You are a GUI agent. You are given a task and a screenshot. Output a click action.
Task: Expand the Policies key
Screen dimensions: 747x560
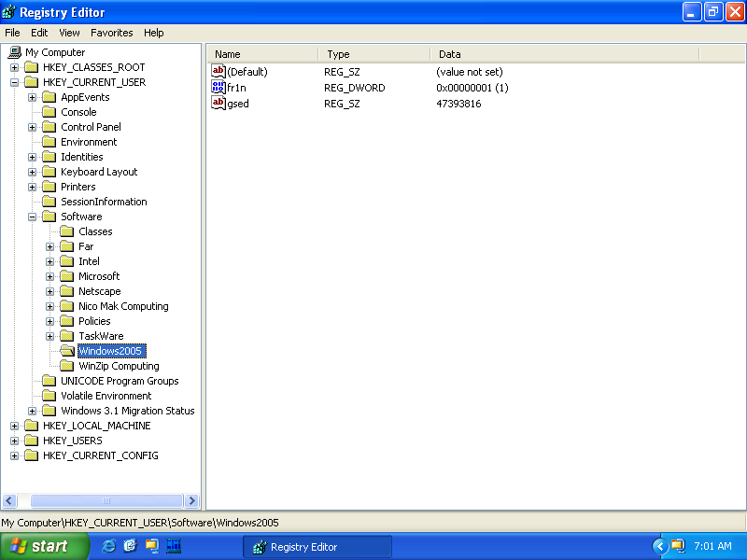click(49, 321)
